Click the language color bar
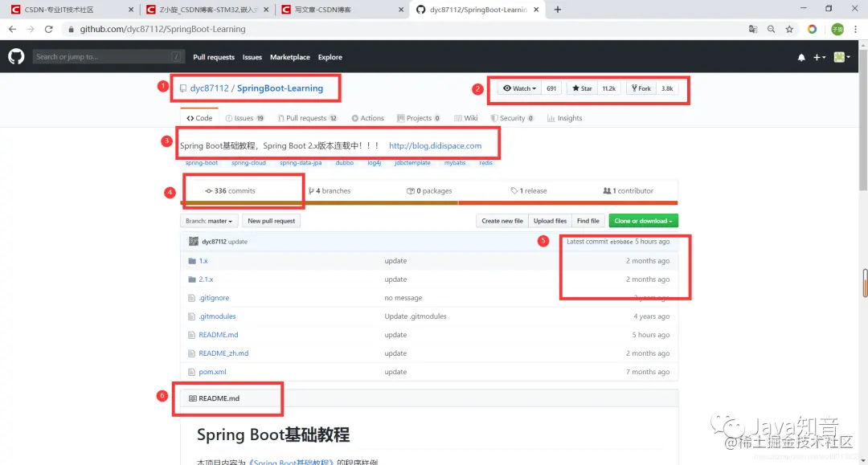868x465 pixels. tap(429, 203)
